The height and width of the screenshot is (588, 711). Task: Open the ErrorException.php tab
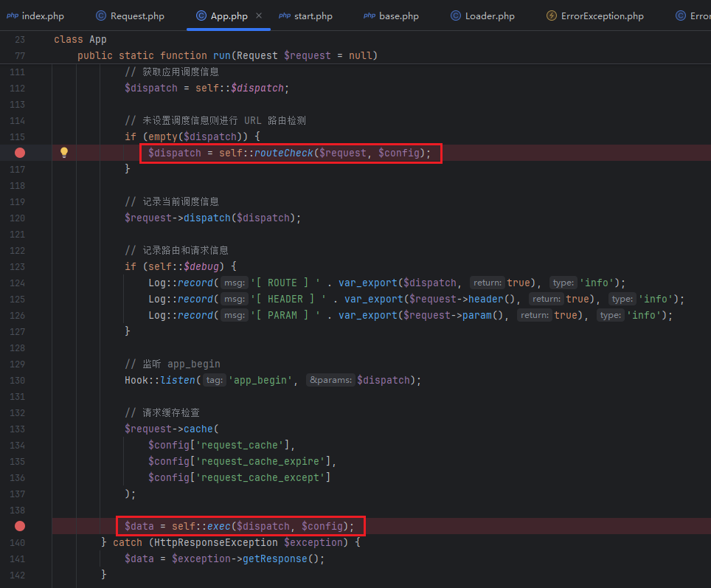(595, 16)
